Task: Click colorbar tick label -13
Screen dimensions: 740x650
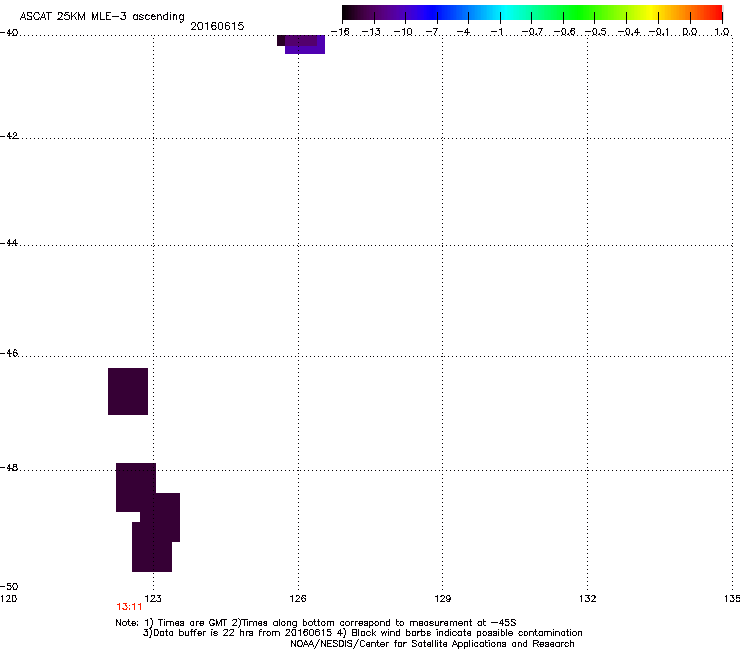Action: [371, 32]
